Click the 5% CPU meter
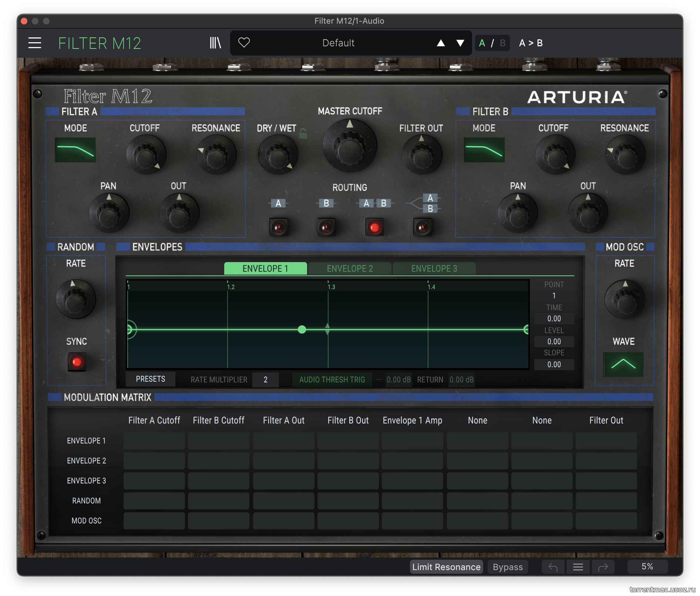 click(647, 566)
